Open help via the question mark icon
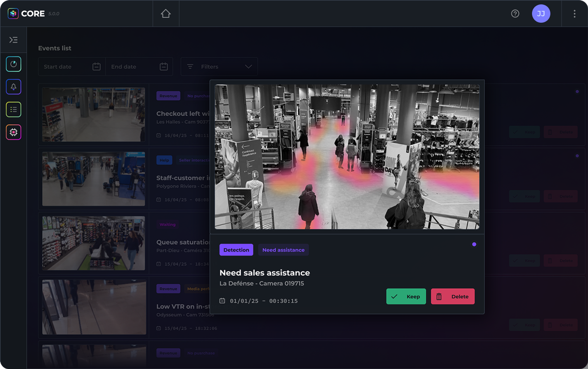This screenshot has width=588, height=369. [515, 13]
